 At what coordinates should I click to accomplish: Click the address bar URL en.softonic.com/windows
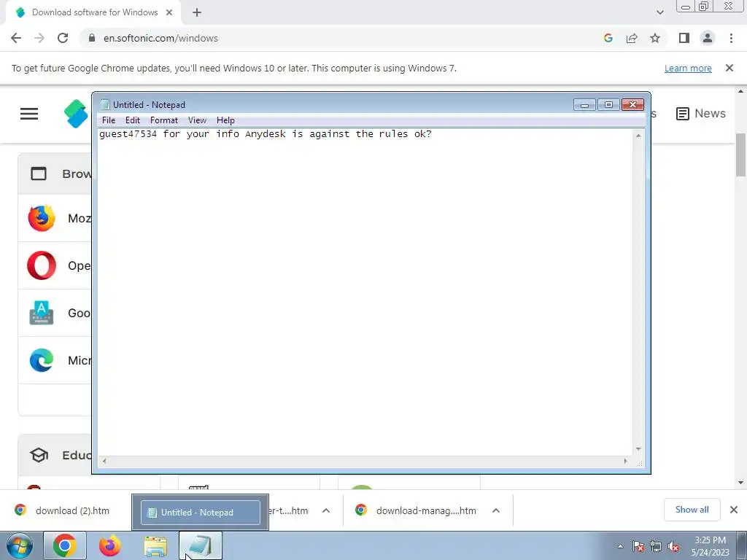pyautogui.click(x=160, y=38)
